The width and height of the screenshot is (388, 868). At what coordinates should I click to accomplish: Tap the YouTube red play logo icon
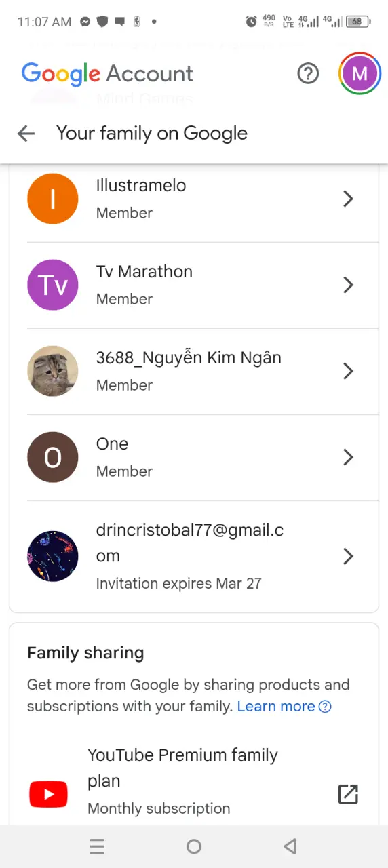[x=48, y=794]
